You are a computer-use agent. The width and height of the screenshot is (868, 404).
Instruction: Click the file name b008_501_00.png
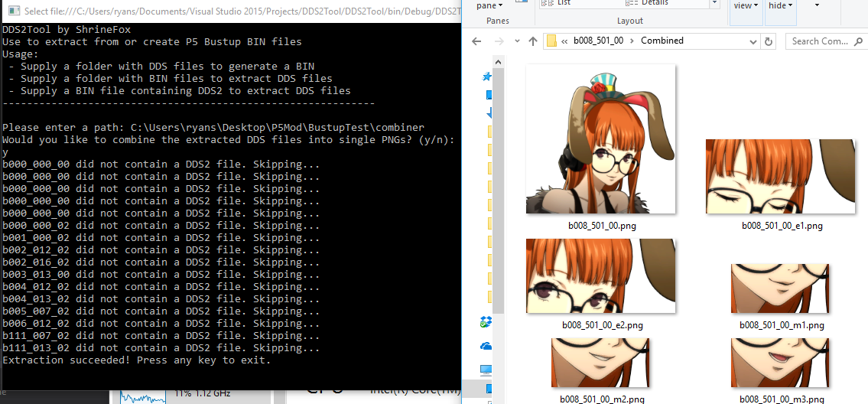(603, 226)
